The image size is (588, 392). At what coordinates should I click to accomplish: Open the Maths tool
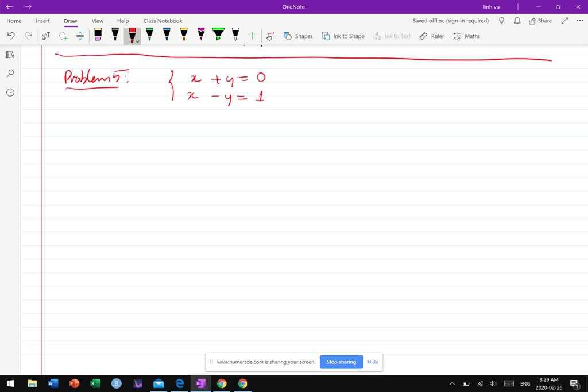(466, 36)
